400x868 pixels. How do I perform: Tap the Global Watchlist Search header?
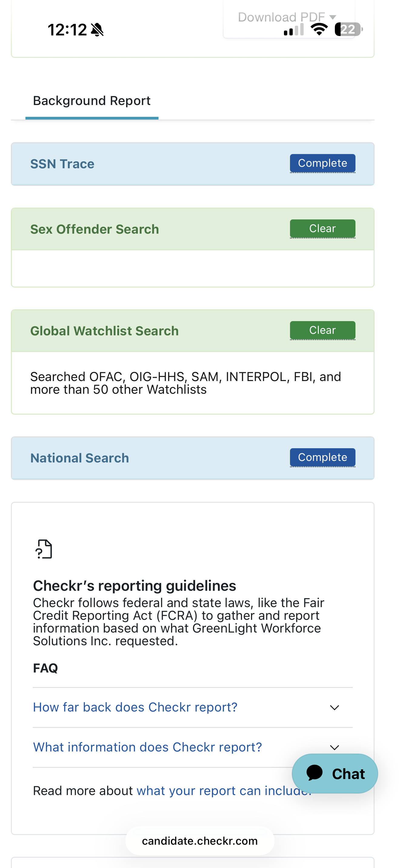tap(104, 331)
